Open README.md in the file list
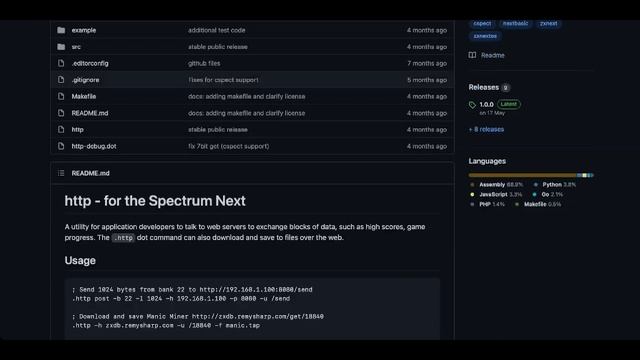This screenshot has height=360, width=640. [90, 113]
